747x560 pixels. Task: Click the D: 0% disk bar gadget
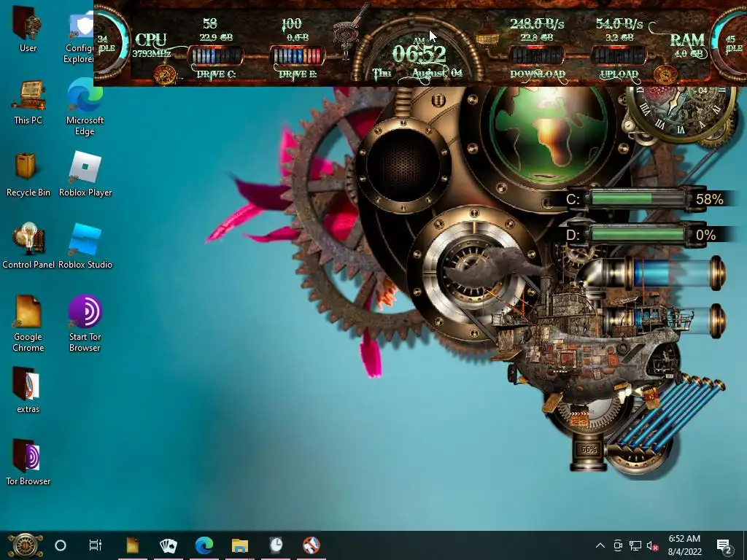(644, 235)
